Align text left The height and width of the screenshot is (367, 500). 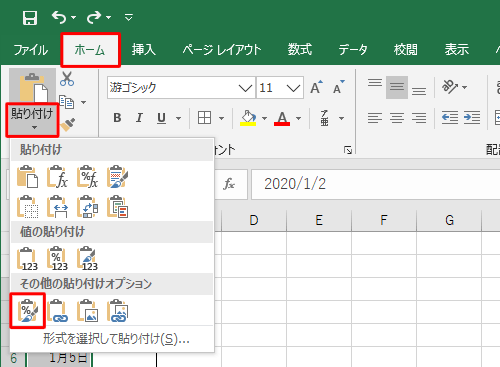click(375, 118)
